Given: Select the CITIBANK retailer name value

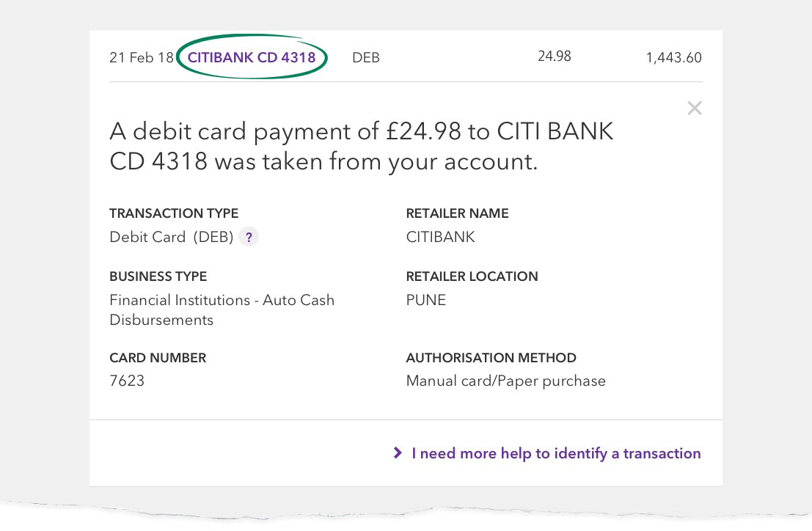Looking at the screenshot, I should click(441, 237).
